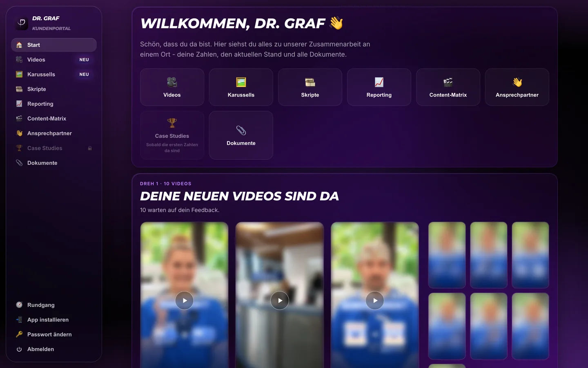Open the Karussells quick-access card
This screenshot has height=368, width=588.
click(x=241, y=87)
